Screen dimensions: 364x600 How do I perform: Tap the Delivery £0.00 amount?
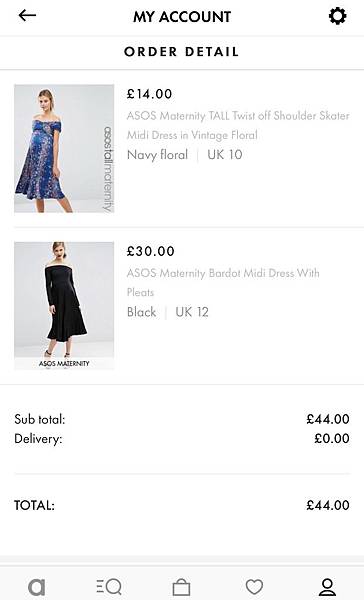pyautogui.click(x=331, y=438)
